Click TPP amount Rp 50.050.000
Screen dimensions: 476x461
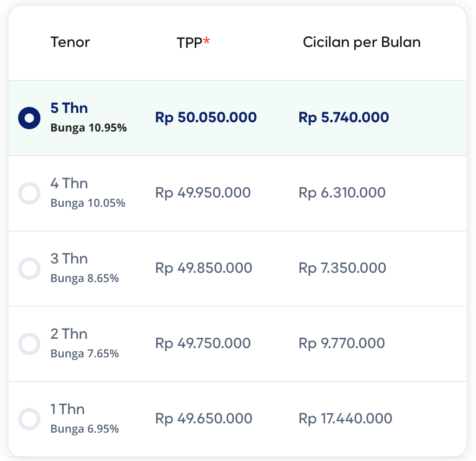point(206,118)
